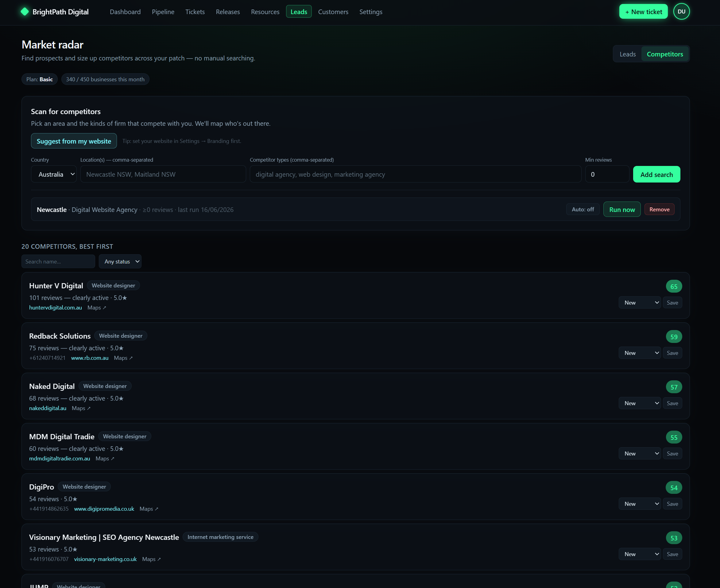Viewport: 720px width, 588px height.
Task: Open status dropdown for DigiPro
Action: click(x=640, y=504)
